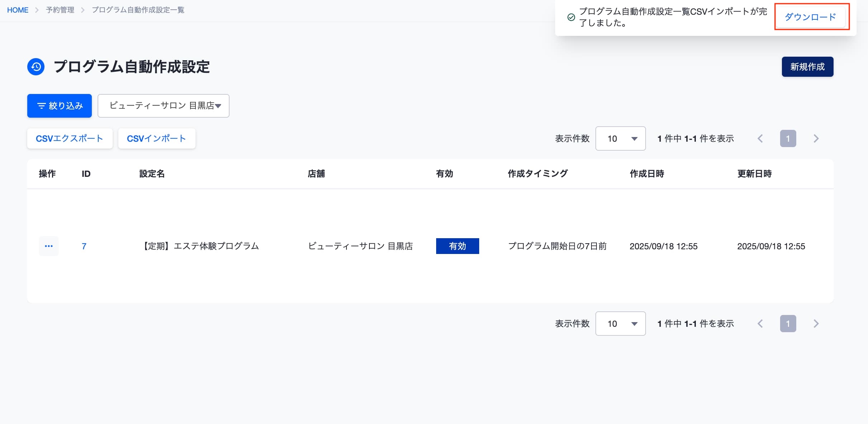The height and width of the screenshot is (424, 868).
Task: Click the ダウンロード button in the notification
Action: tap(810, 17)
